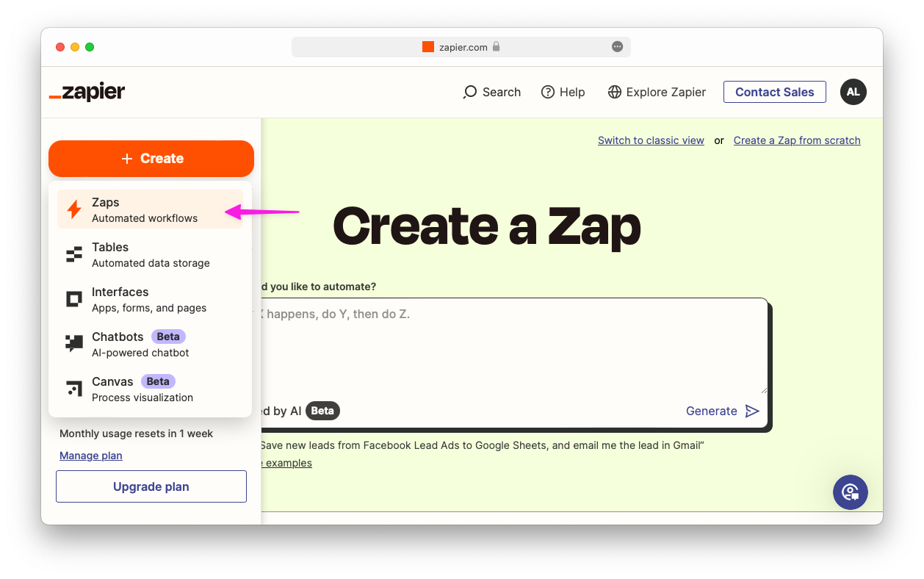Click the Explore Zapier globe icon

pyautogui.click(x=615, y=92)
